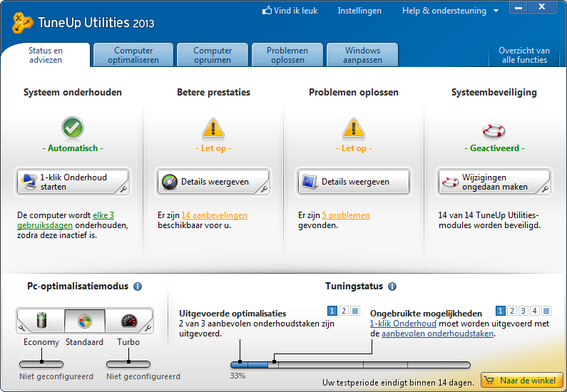Show details for Problemen oplossen
Screen dimensions: 567x392
(353, 182)
